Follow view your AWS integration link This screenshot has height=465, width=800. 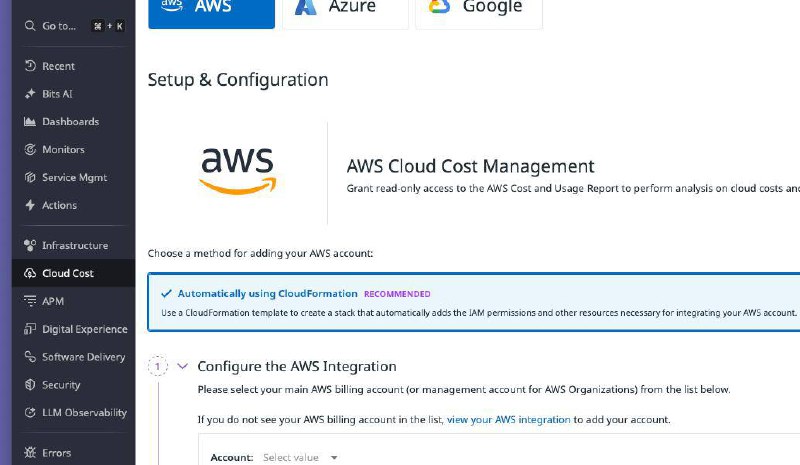pos(509,420)
